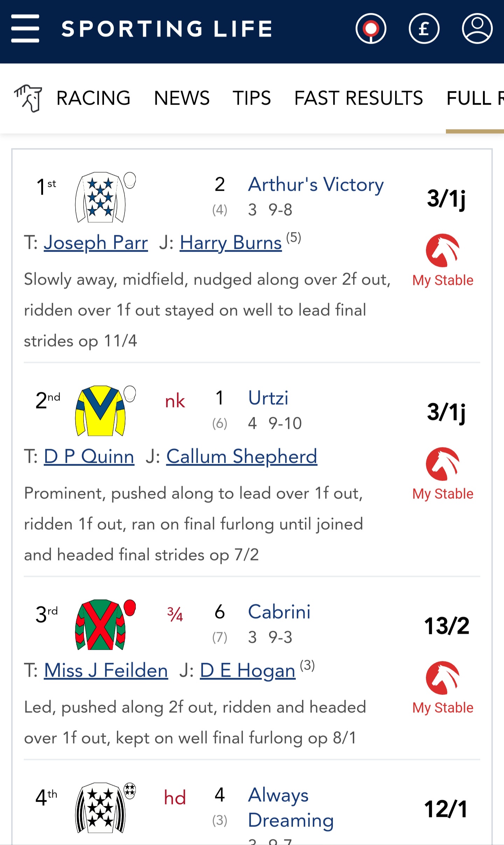Open the user account profile icon
The width and height of the screenshot is (504, 845).
[x=477, y=28]
